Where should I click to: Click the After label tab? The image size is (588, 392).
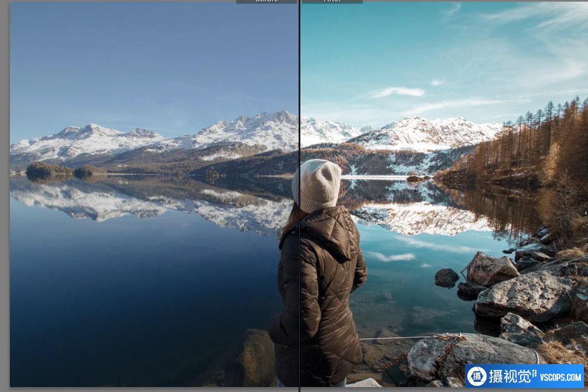pos(332,2)
